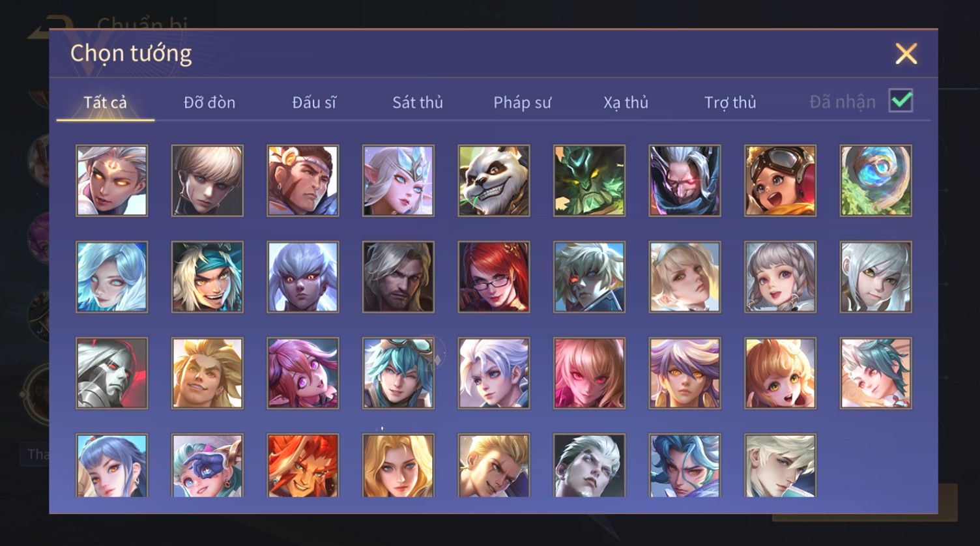Screen dimensions: 980x546
Task: Select the swirling blue orb hero
Action: tap(876, 180)
